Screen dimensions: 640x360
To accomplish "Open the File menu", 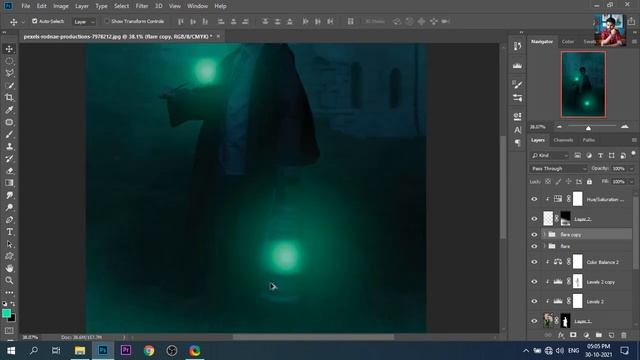I will 26,6.
